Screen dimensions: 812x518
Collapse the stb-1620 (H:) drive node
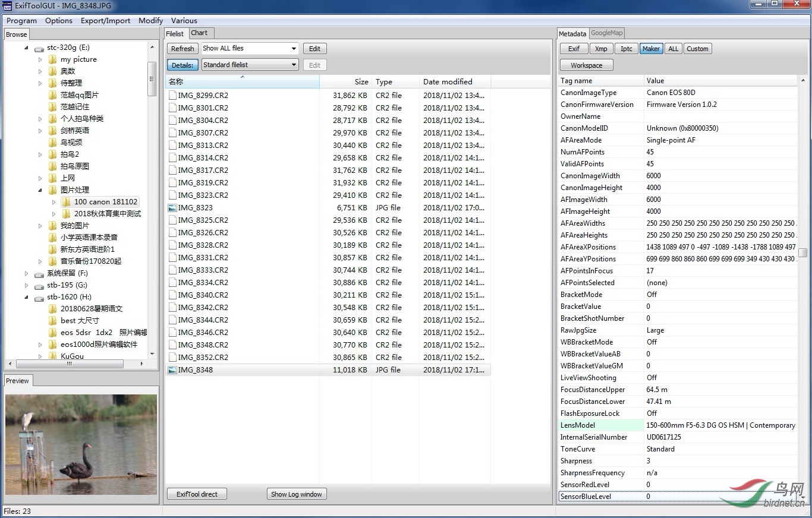pyautogui.click(x=26, y=297)
